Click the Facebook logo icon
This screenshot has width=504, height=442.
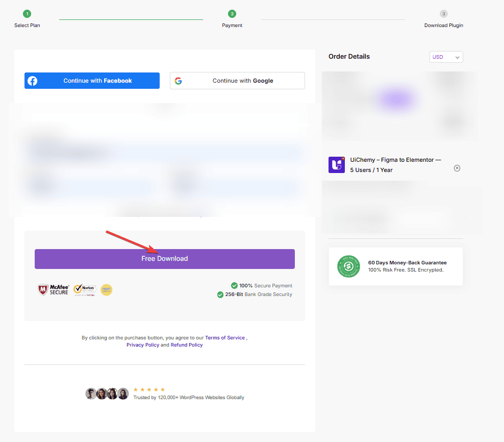click(32, 80)
